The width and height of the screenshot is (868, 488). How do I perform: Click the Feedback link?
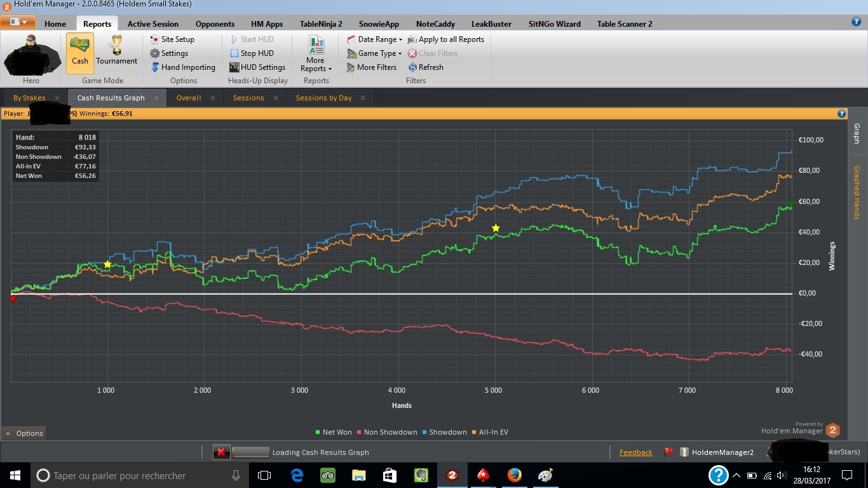point(635,452)
